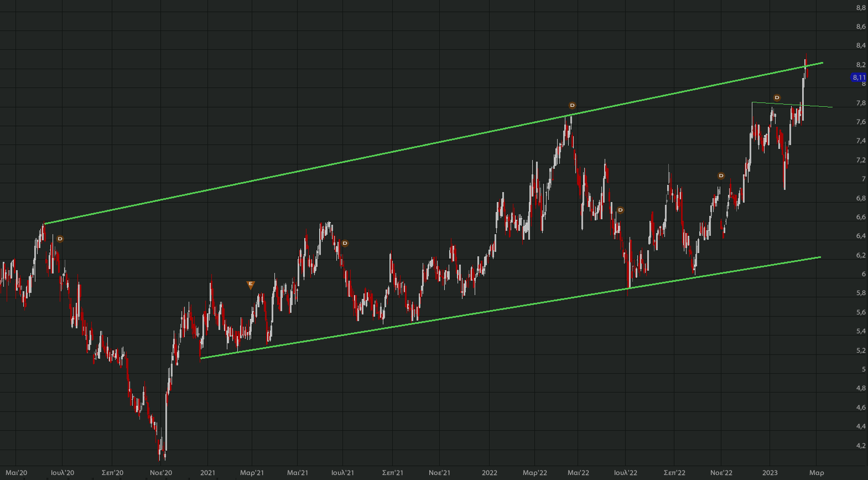Click the 4,2 price axis label
Viewport: 868px width, 480px height.
861,446
